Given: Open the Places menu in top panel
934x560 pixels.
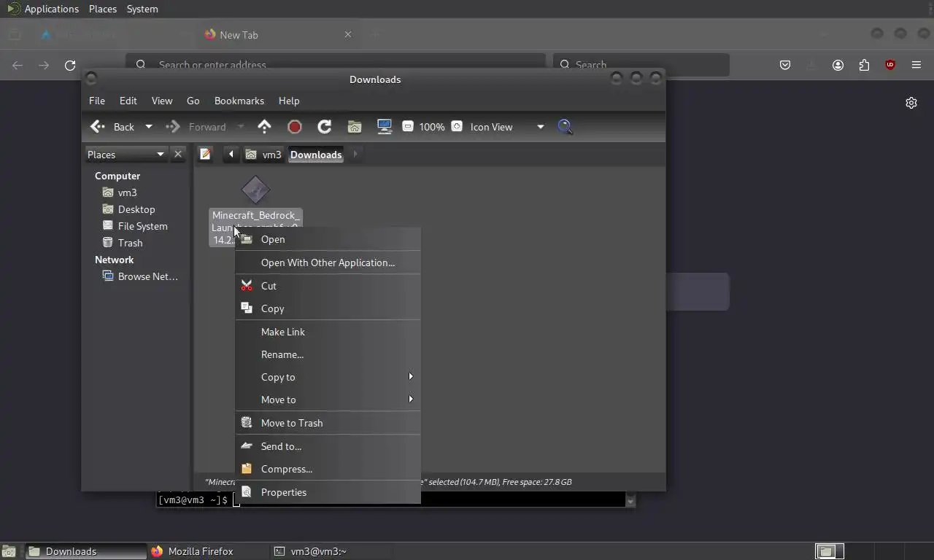Looking at the screenshot, I should click(x=103, y=9).
